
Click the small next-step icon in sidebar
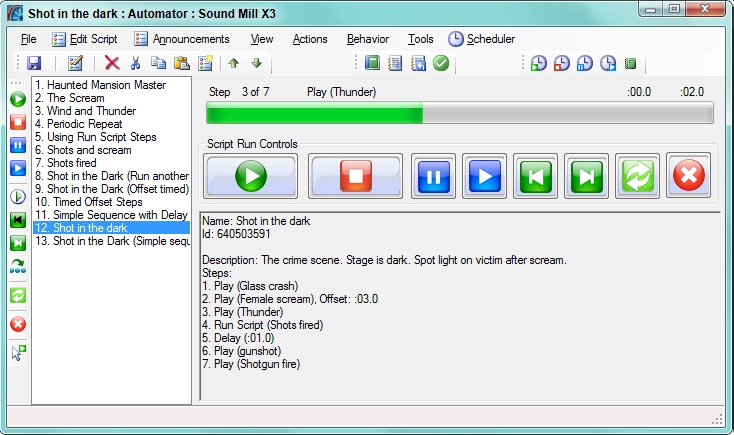click(18, 243)
